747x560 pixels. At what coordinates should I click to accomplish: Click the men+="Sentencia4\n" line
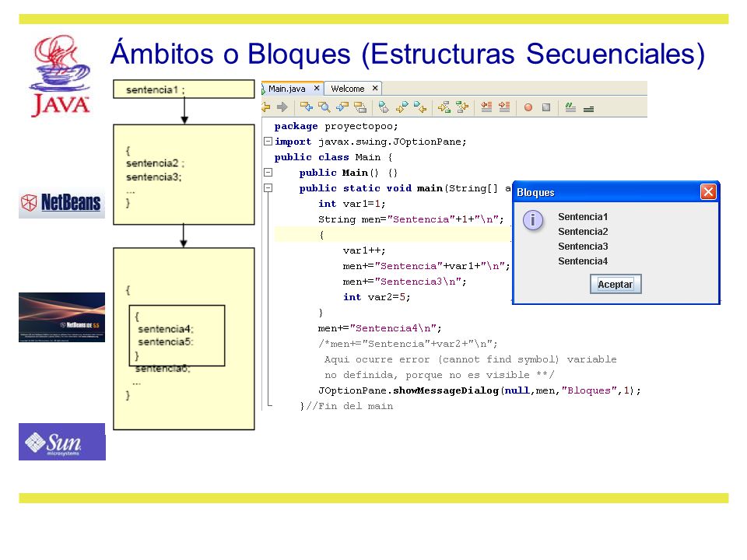coord(380,328)
